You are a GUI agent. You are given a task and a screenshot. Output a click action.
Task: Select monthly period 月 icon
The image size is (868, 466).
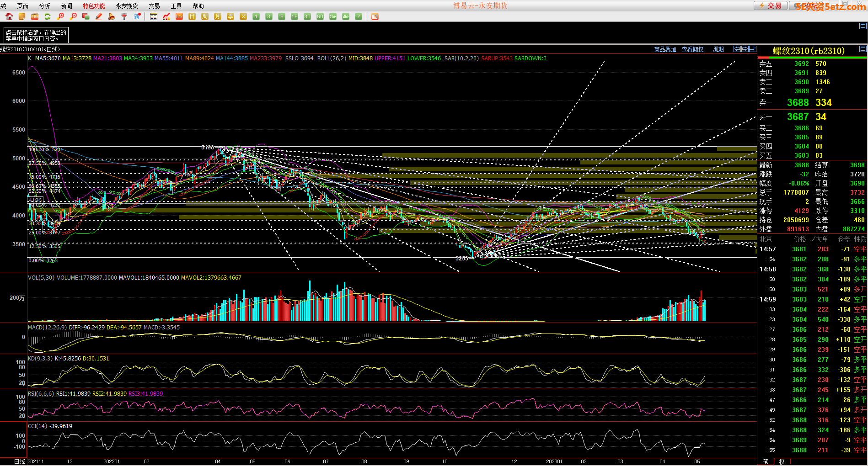coord(218,16)
